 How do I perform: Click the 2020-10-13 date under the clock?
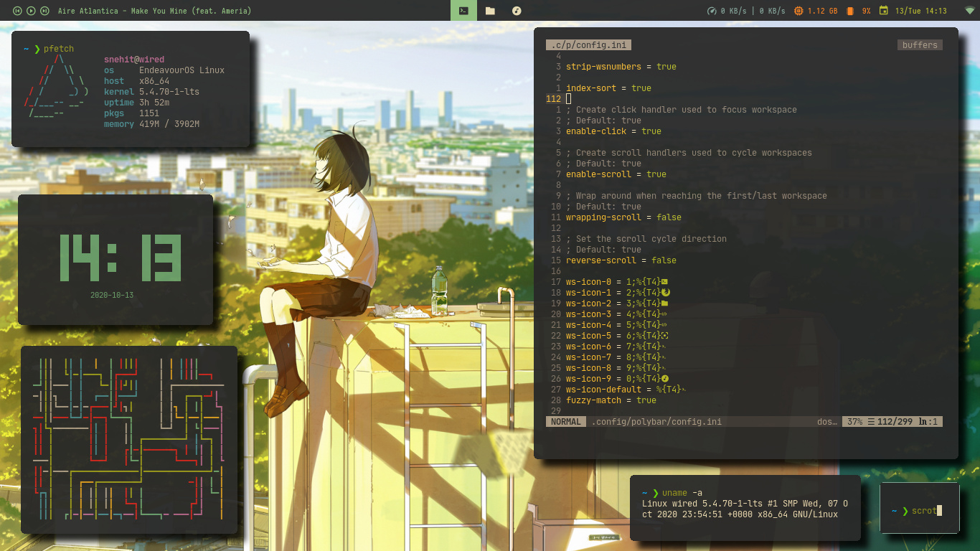[x=112, y=295]
